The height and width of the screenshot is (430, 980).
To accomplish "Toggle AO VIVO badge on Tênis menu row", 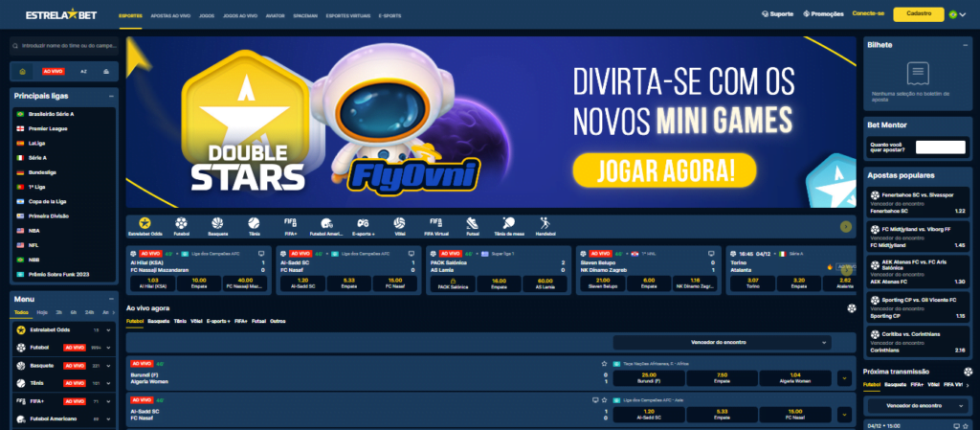I will [75, 383].
